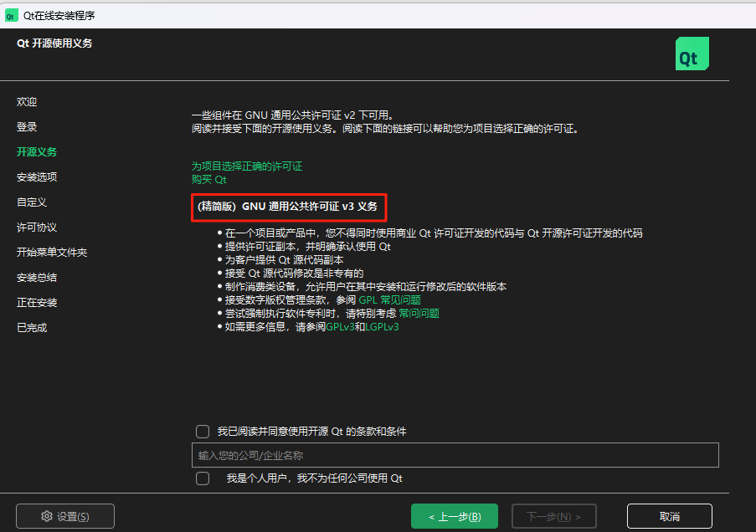Click the heading (精简版) GNU 通用公共许可证 v3 义务
Viewport: 756px width, 532px height.
(x=287, y=207)
